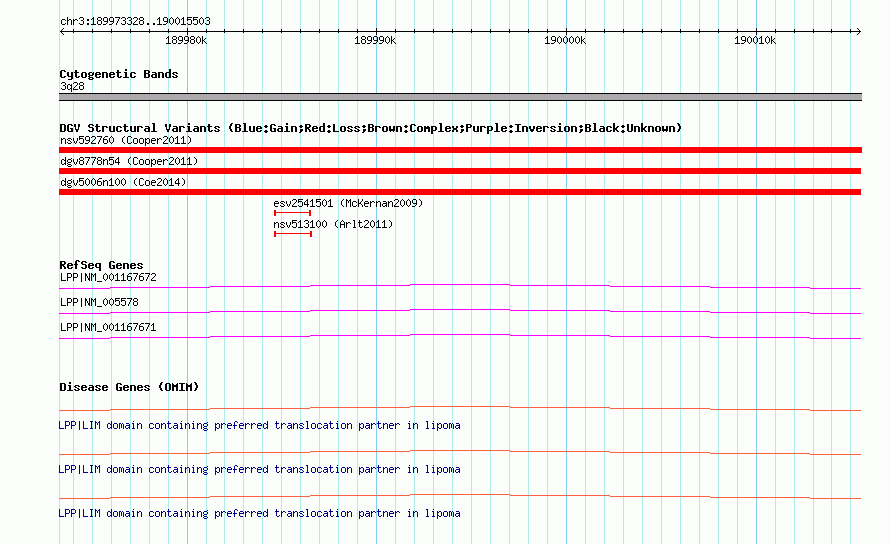The width and height of the screenshot is (890, 544).
Task: Click the right arrow of the ruler
Action: click(858, 31)
